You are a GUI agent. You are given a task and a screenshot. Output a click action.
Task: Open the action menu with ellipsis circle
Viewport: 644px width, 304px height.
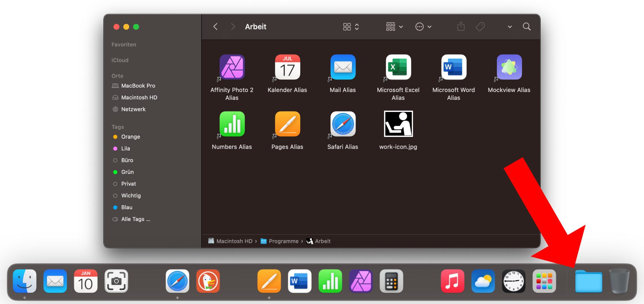(x=423, y=27)
